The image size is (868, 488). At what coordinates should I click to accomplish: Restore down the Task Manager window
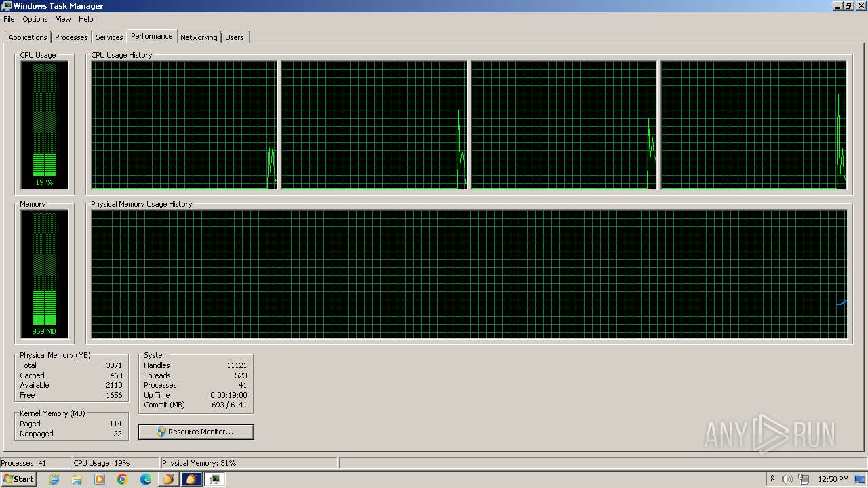tap(848, 6)
